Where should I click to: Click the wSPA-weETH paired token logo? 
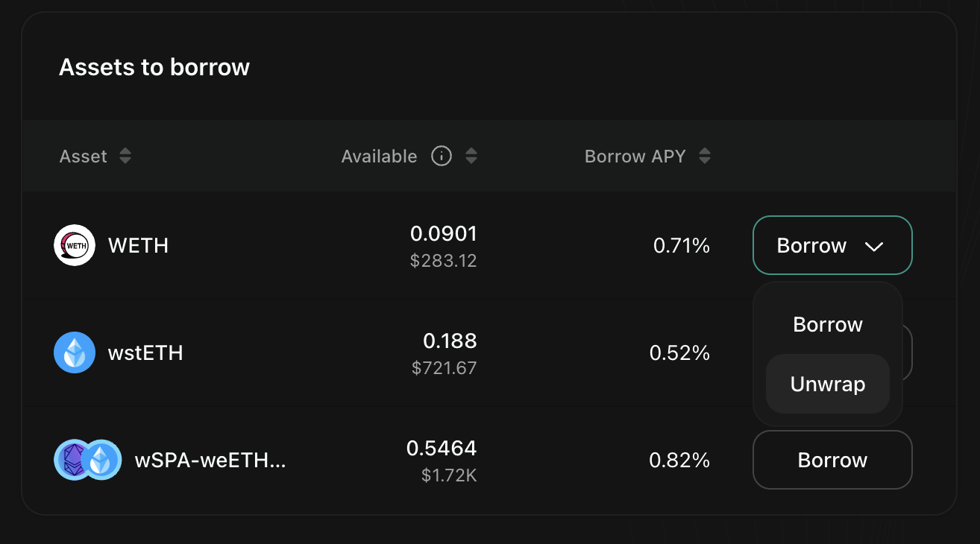(x=88, y=460)
